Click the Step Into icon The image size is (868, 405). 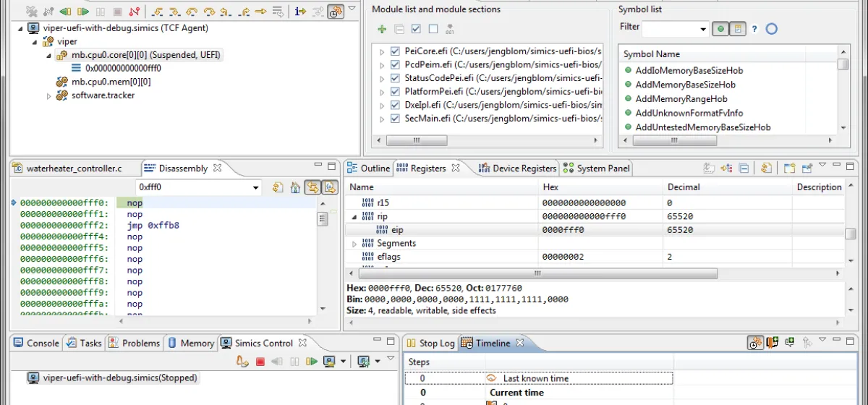pos(174,12)
